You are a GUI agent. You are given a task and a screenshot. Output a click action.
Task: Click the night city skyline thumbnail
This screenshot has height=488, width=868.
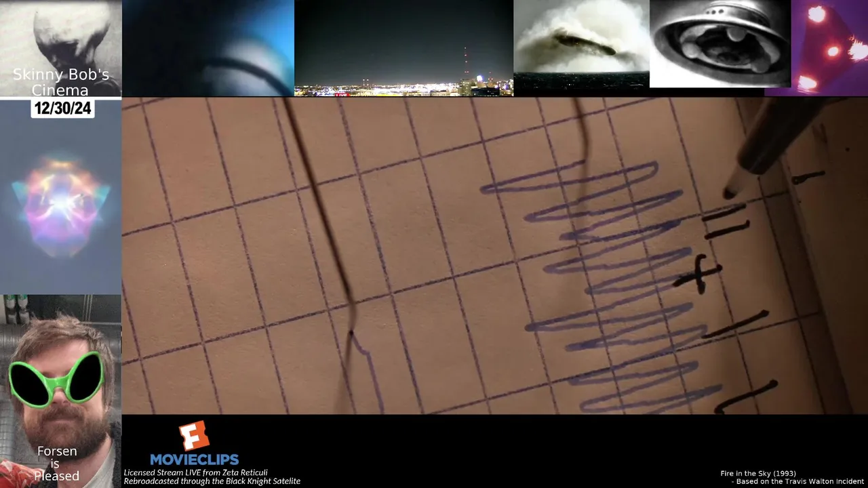[403, 48]
